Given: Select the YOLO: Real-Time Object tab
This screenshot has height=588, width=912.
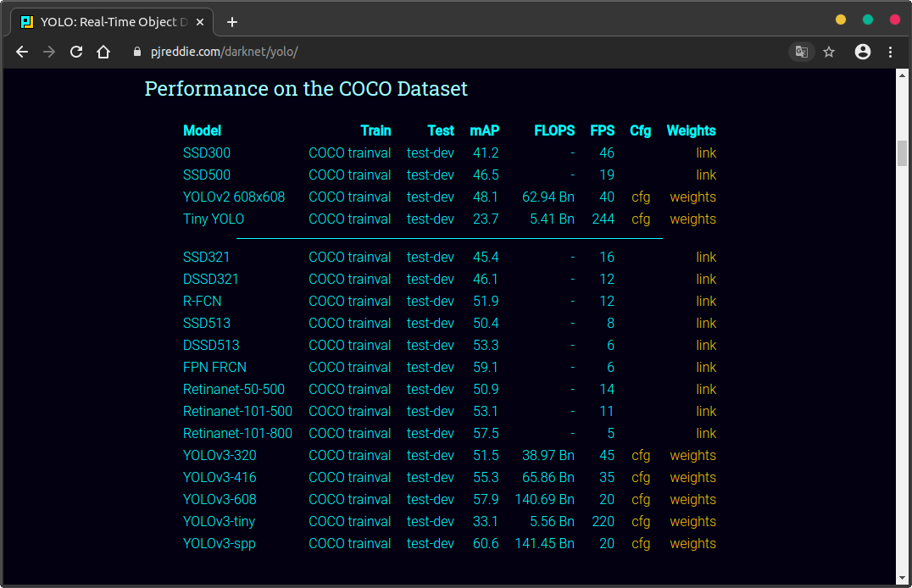Looking at the screenshot, I should click(x=112, y=22).
